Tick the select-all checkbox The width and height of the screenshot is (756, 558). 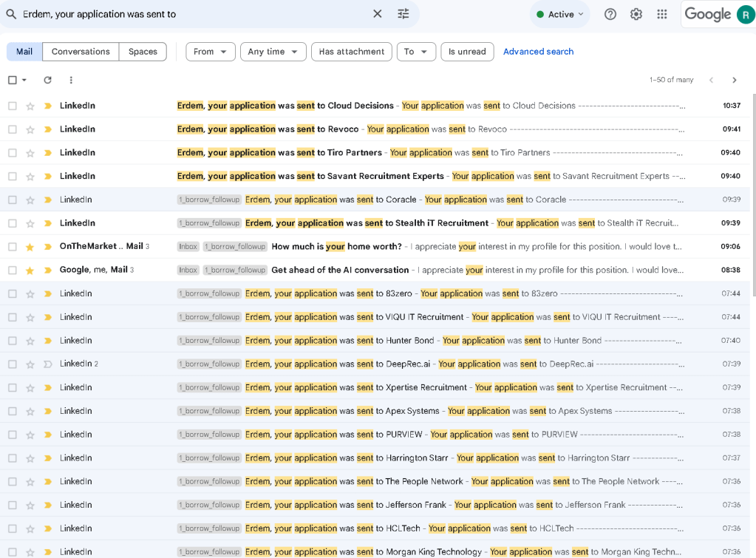(13, 80)
